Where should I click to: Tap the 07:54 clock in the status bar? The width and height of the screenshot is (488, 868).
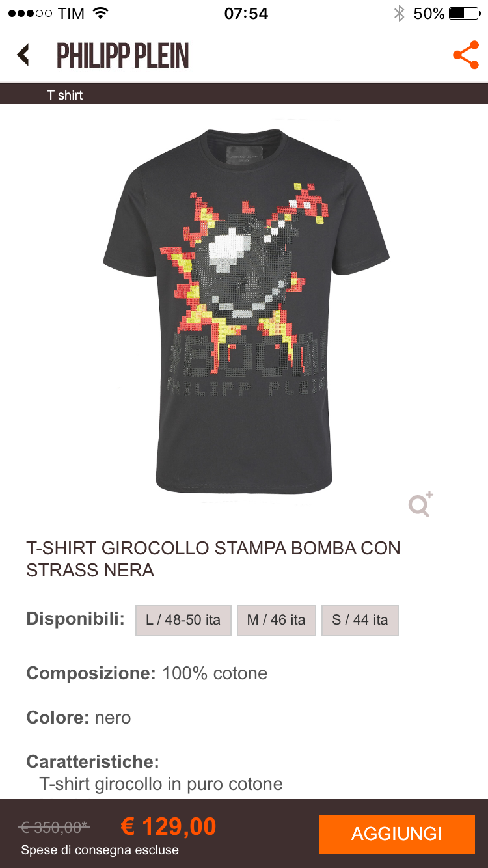point(246,13)
